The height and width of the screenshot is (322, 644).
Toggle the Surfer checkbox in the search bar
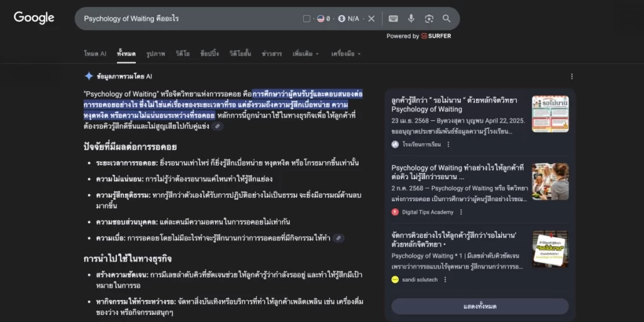(x=306, y=18)
